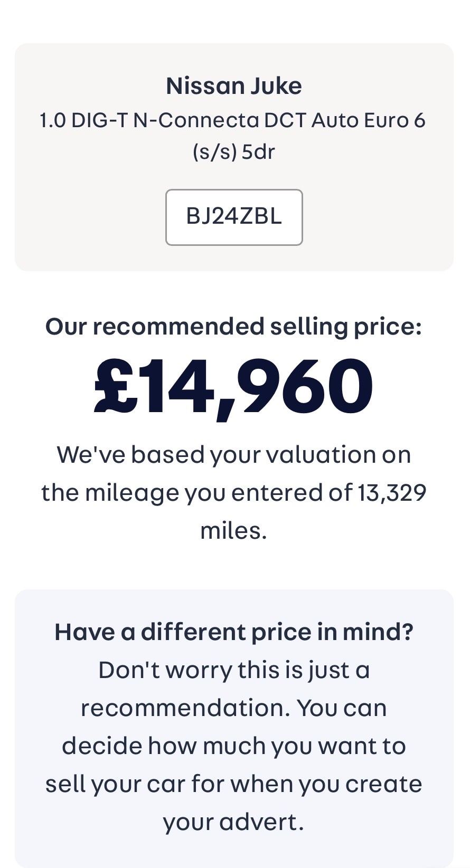
Task: Select the "DCT Auto" transmission text
Action: click(x=311, y=120)
